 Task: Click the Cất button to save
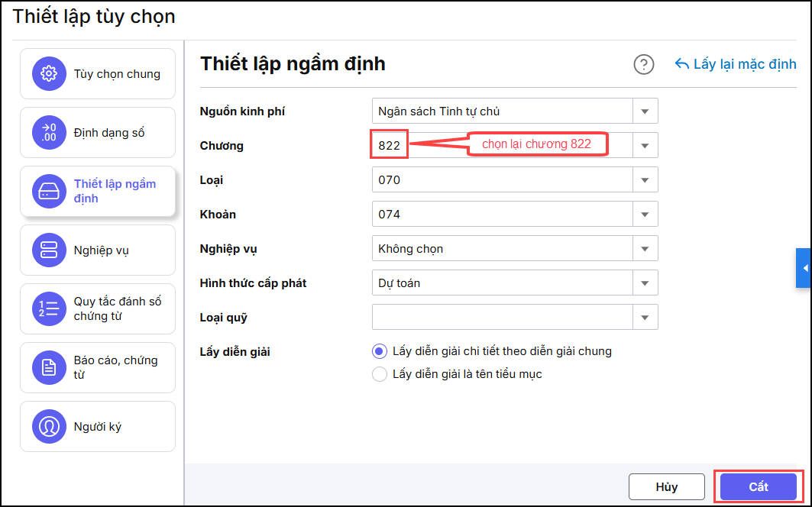coord(758,487)
